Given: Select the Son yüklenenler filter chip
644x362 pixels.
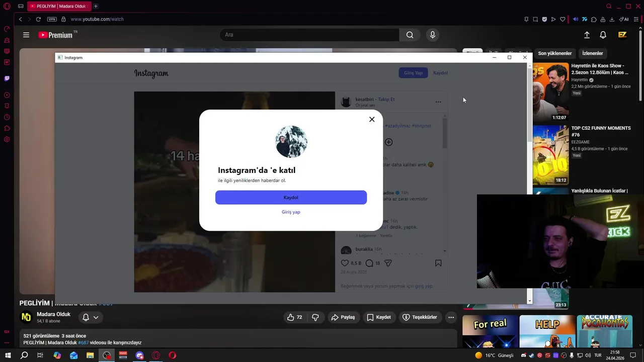Looking at the screenshot, I should click(x=554, y=53).
